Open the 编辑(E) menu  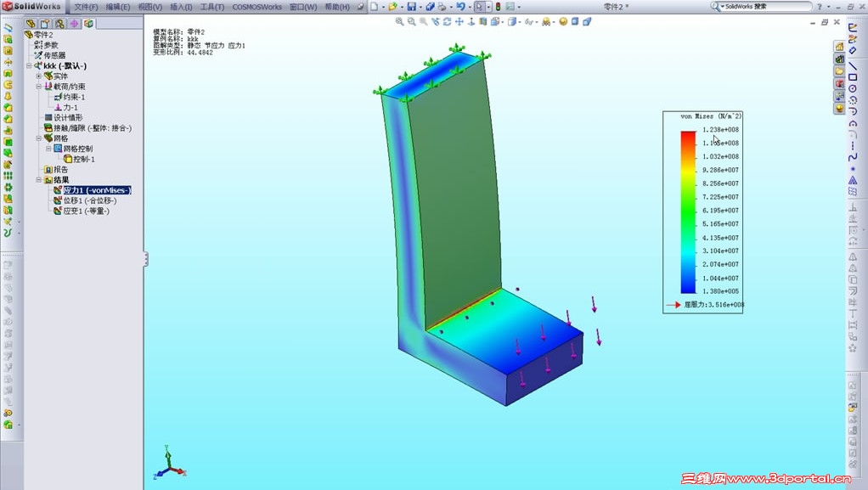click(x=117, y=7)
